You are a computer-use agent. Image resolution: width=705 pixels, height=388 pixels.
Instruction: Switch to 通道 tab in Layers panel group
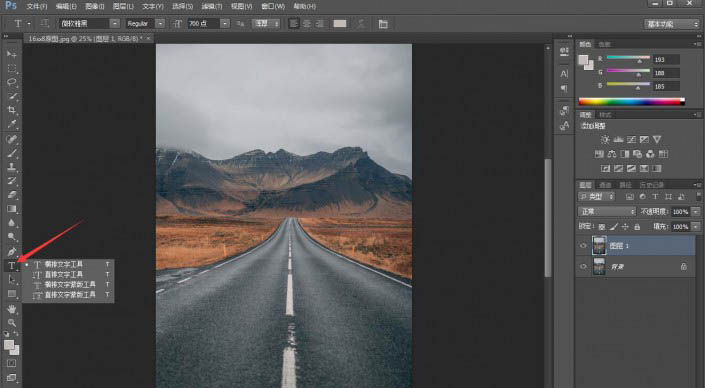coord(605,185)
